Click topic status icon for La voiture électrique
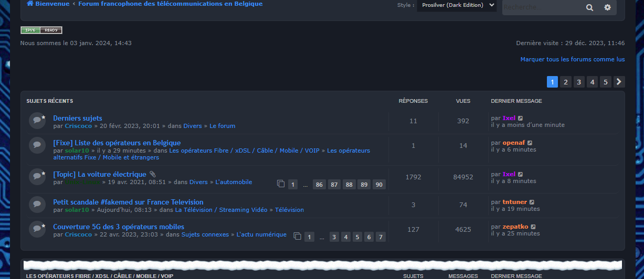 pos(37,177)
